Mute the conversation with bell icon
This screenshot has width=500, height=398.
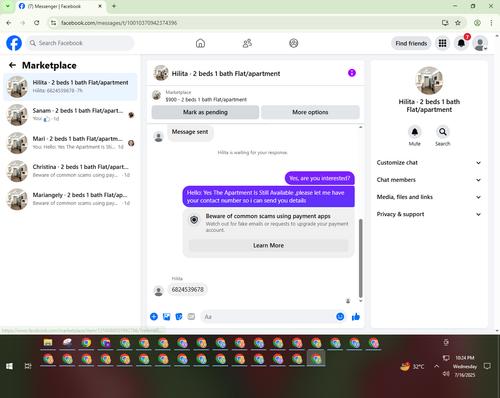pos(415,132)
